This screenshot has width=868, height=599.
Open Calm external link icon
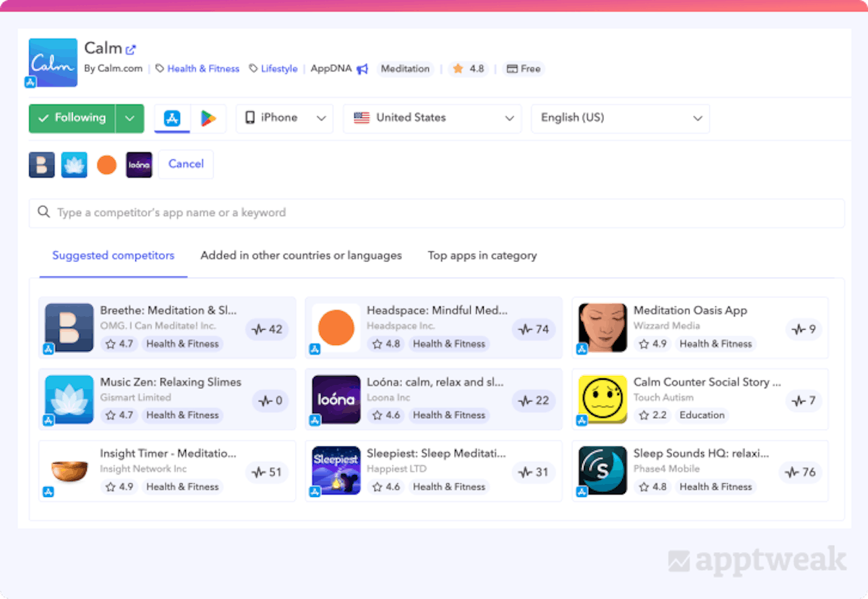131,50
